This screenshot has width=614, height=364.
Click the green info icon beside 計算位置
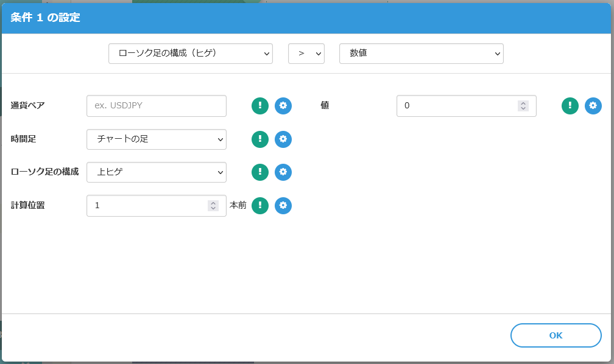260,206
